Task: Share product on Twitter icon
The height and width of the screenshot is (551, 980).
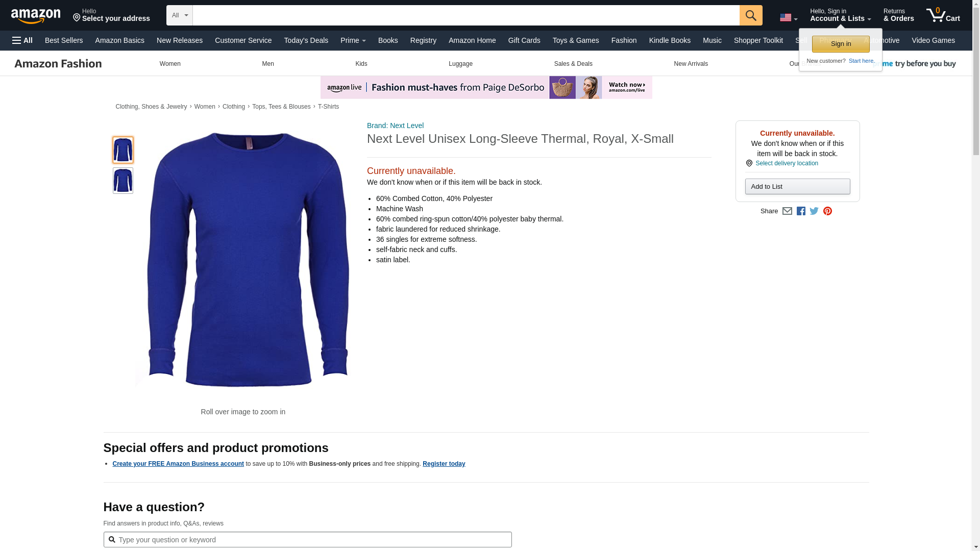Action: [814, 211]
